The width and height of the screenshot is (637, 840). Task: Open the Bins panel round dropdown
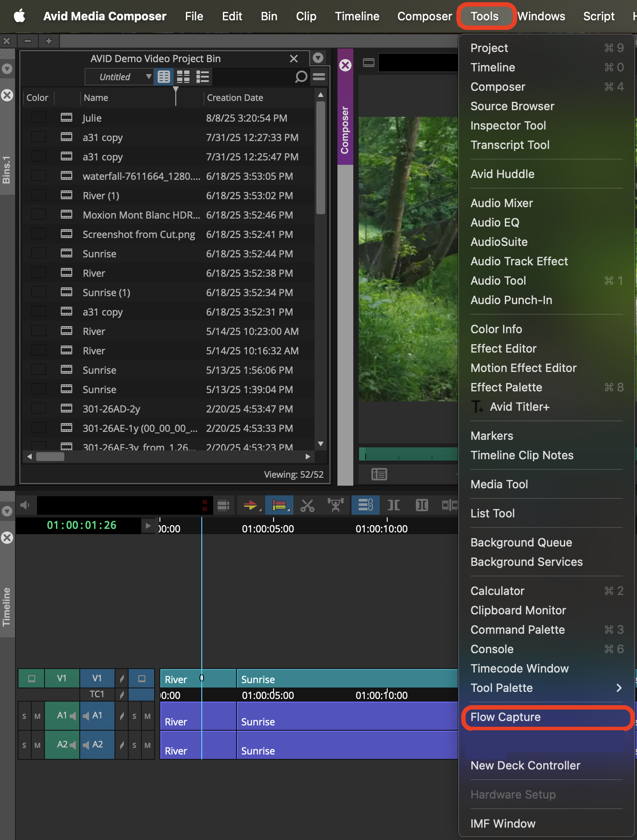tap(7, 69)
